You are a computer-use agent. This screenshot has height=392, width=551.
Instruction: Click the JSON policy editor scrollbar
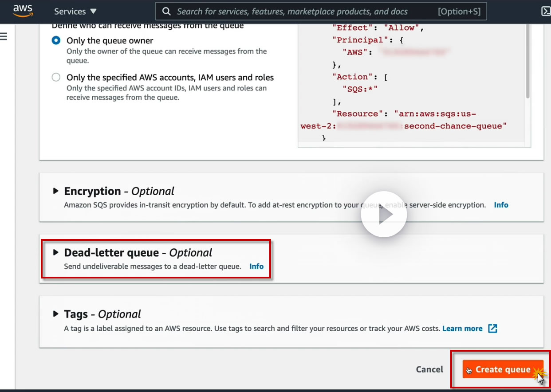click(x=527, y=67)
